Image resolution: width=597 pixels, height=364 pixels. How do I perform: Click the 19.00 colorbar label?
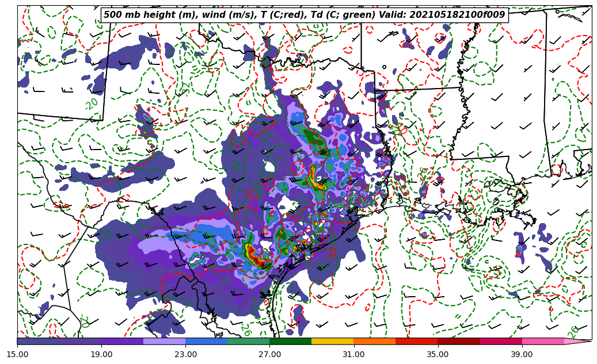[101, 354]
